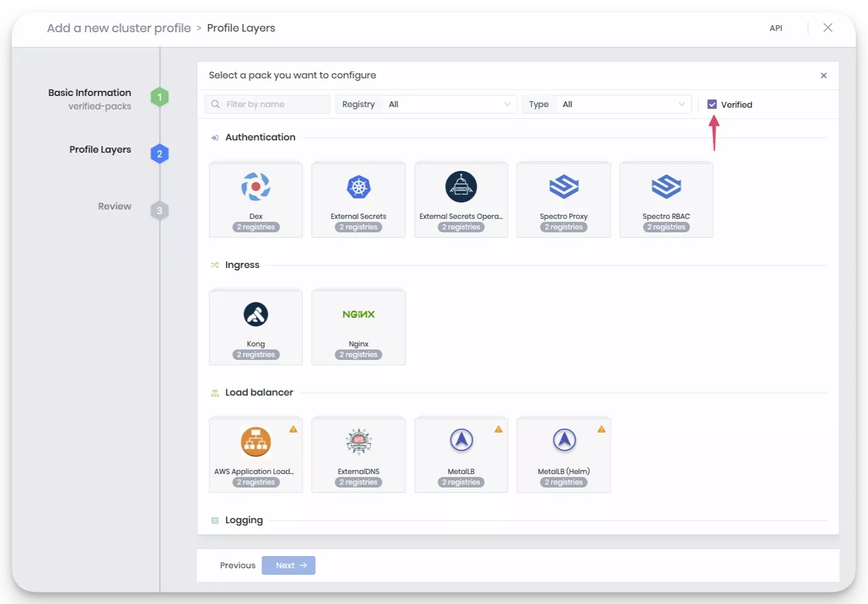
Task: Open the API link in header
Action: [776, 28]
